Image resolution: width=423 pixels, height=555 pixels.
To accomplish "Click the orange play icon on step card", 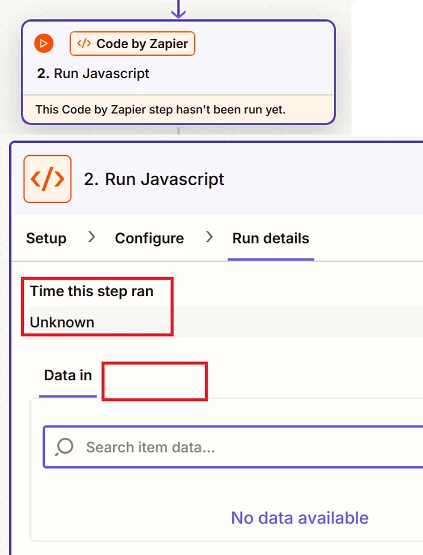I will pos(44,44).
